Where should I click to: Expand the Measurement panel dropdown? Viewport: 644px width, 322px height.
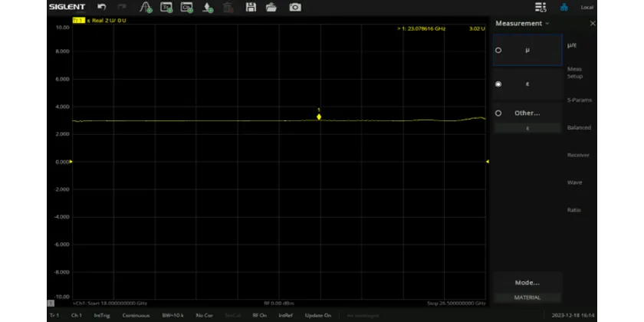(x=522, y=24)
